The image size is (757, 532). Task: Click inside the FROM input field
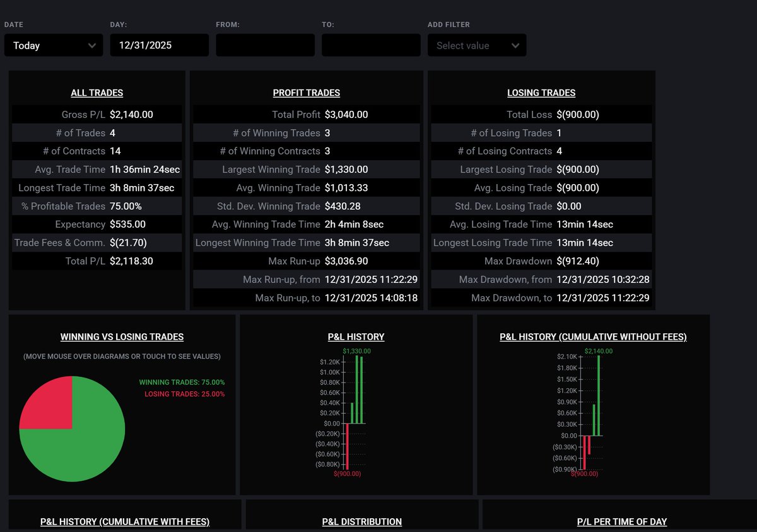tap(265, 45)
